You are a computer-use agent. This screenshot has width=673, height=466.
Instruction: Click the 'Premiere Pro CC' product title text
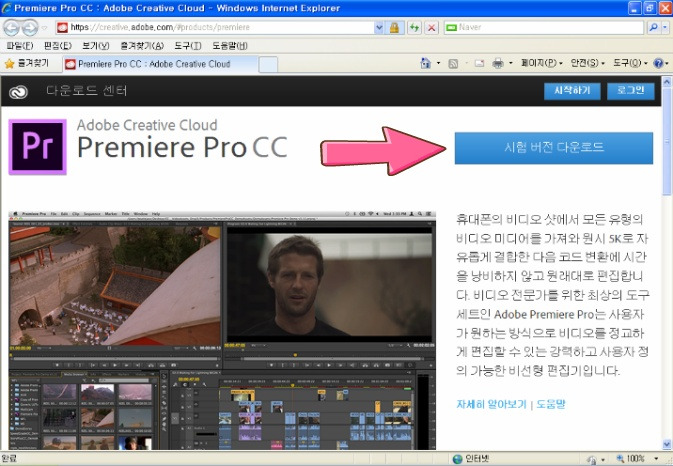pyautogui.click(x=182, y=147)
